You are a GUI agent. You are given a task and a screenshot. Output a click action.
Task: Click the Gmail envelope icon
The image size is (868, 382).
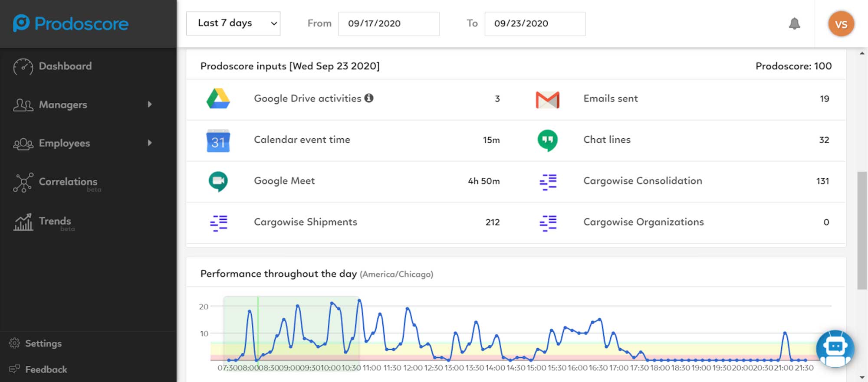click(x=547, y=100)
